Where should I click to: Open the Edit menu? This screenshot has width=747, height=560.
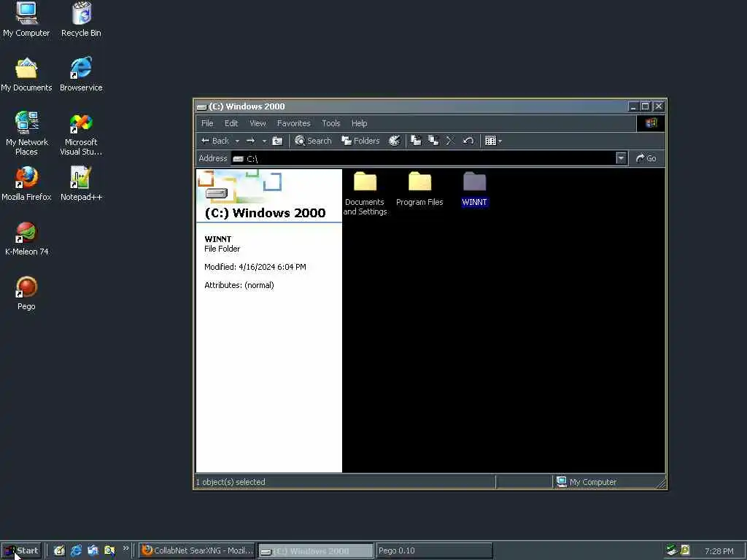tap(231, 123)
